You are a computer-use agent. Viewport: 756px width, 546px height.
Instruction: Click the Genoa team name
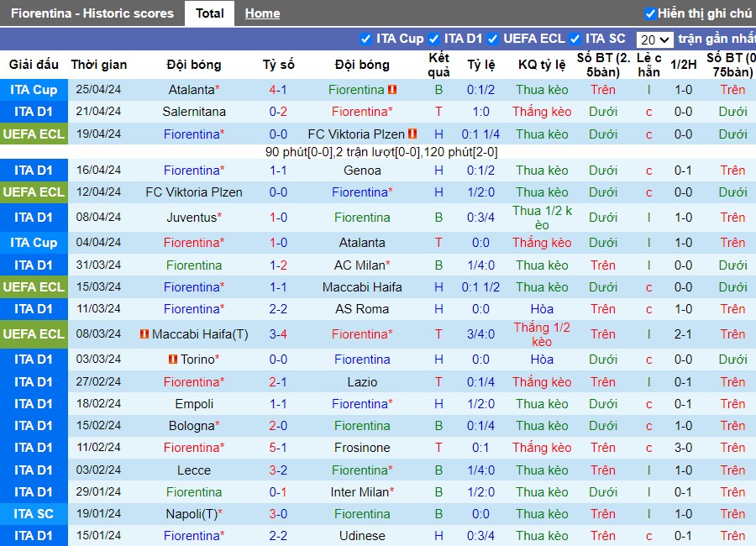[362, 171]
